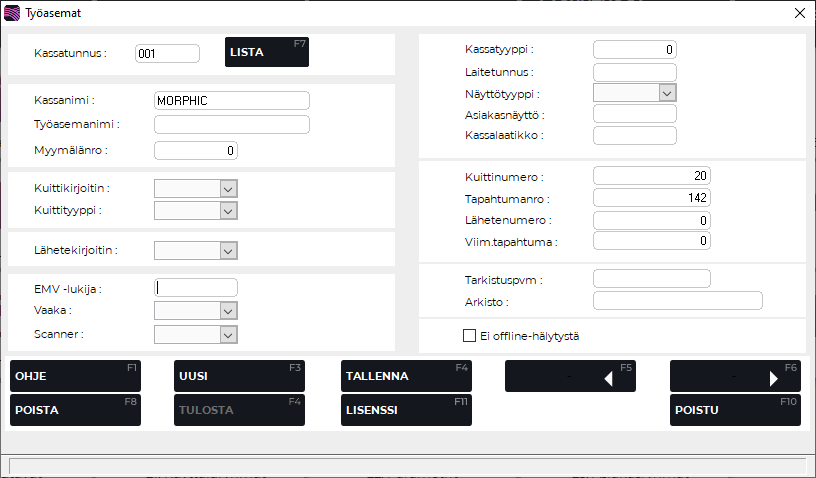Click the Työasemat app icon in title bar
The height and width of the screenshot is (478, 816).
(12, 13)
